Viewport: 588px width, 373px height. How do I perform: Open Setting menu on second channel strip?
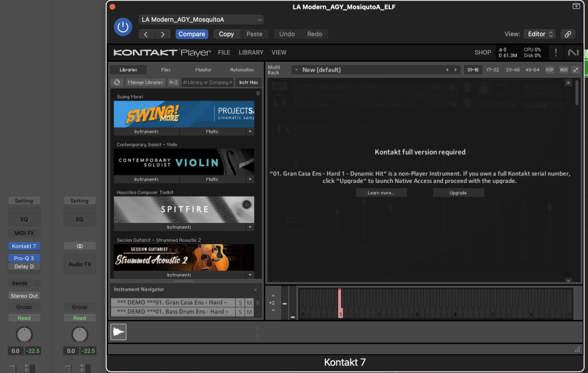pos(79,201)
